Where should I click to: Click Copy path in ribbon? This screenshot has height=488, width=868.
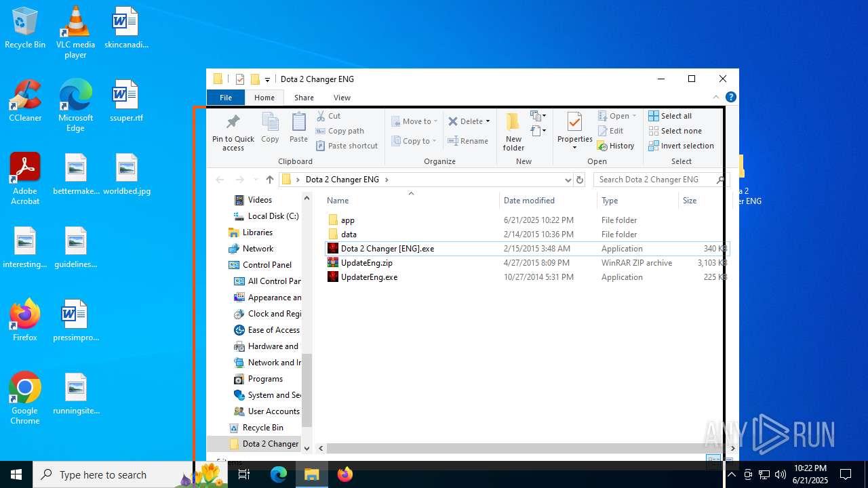[x=340, y=131]
